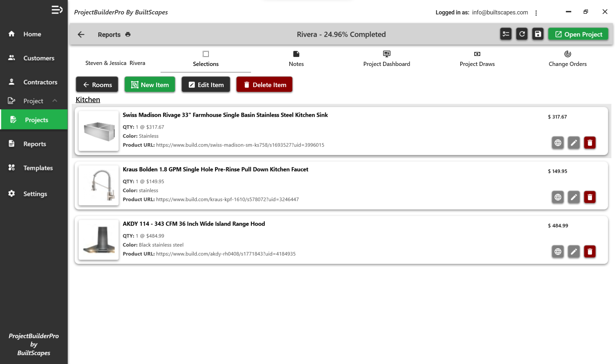Click the green New Item button

[x=150, y=85]
